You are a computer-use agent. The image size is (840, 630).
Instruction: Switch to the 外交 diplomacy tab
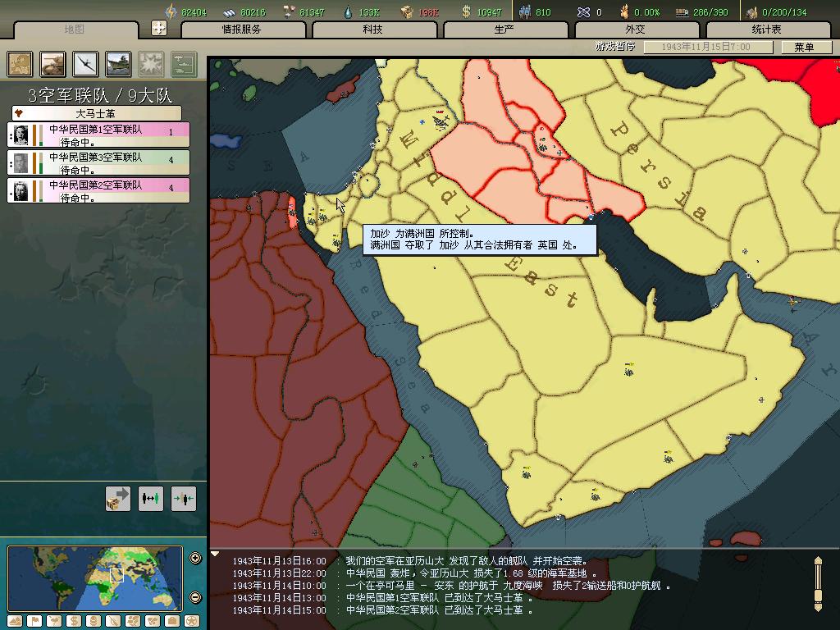[636, 30]
